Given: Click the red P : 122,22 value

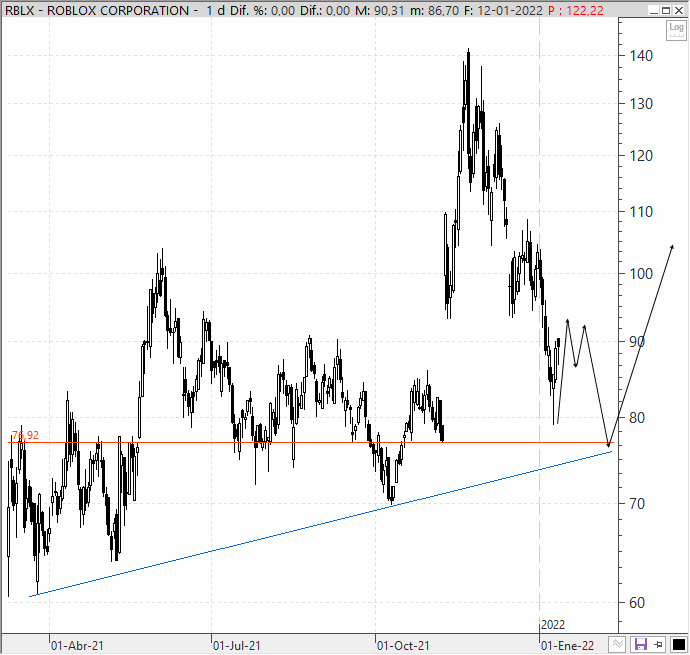Looking at the screenshot, I should [x=576, y=10].
